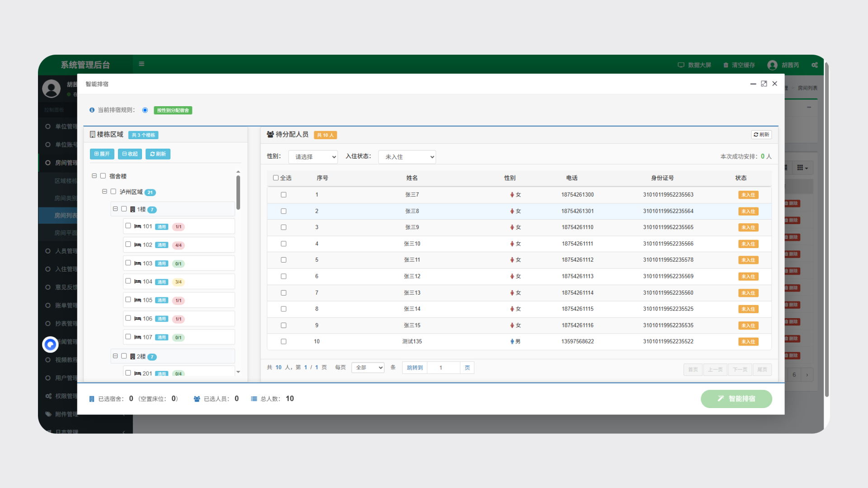The width and height of the screenshot is (868, 488).
Task: Click the 清空缓存 trash icon
Action: [726, 65]
